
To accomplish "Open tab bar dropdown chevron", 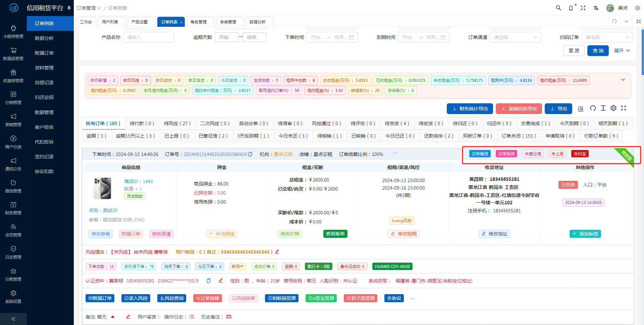I will (627, 21).
